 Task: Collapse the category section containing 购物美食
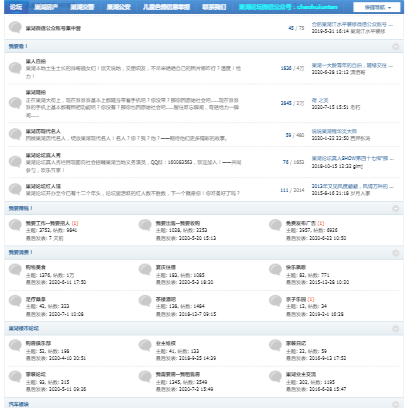coord(396,253)
